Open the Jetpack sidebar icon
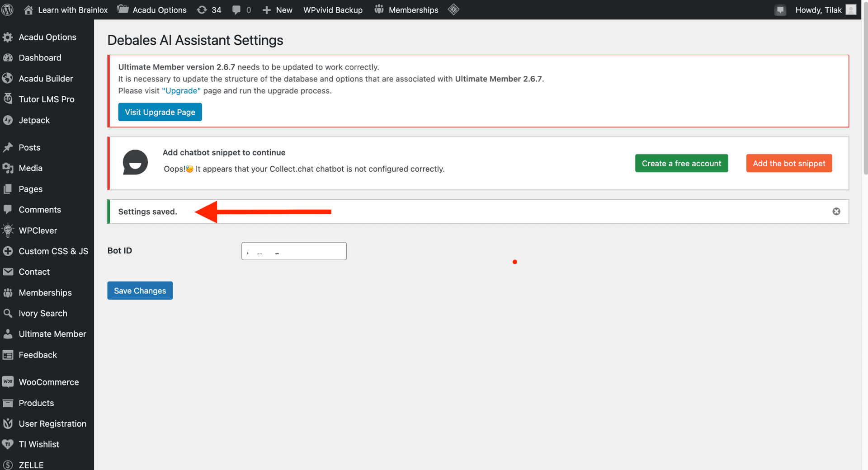This screenshot has height=470, width=868. (8, 120)
